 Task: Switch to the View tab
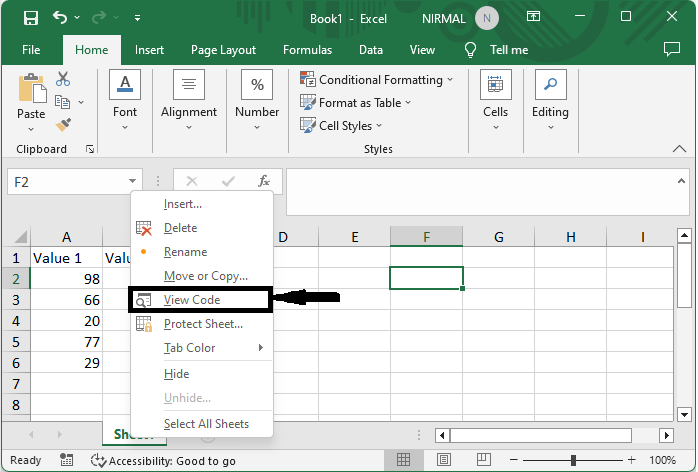[422, 50]
